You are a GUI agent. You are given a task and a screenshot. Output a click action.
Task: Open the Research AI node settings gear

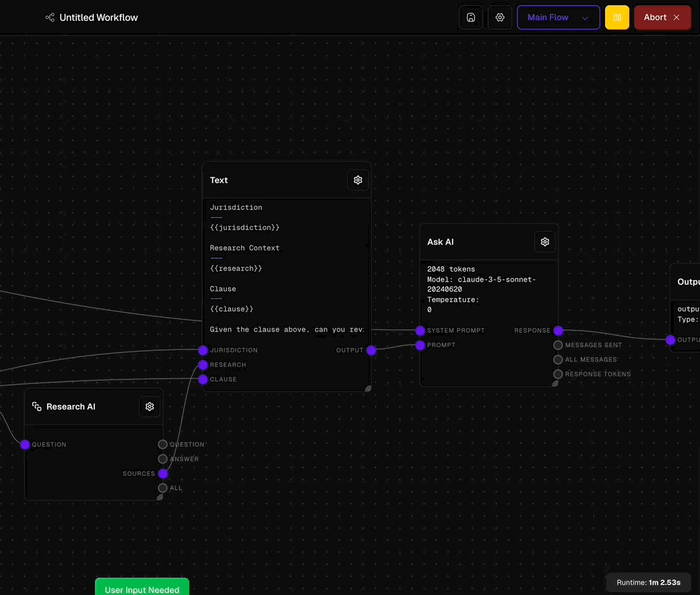tap(150, 406)
